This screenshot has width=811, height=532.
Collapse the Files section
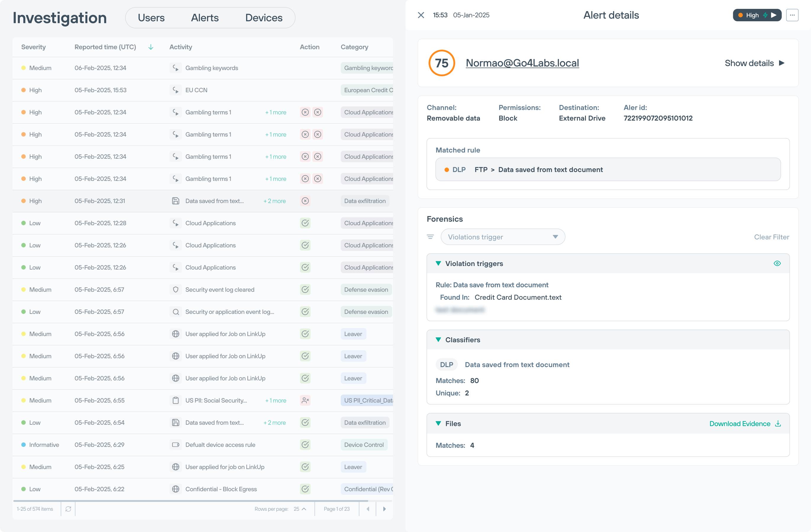(x=438, y=423)
